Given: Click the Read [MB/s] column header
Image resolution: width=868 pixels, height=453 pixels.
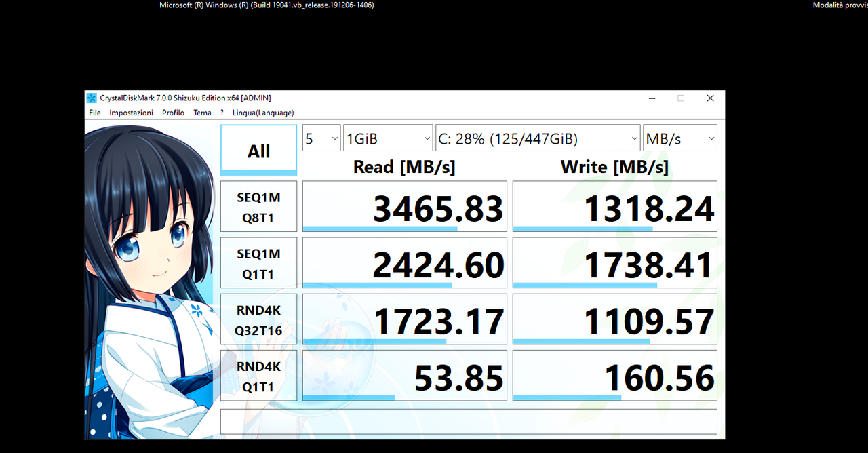Looking at the screenshot, I should pos(404,167).
